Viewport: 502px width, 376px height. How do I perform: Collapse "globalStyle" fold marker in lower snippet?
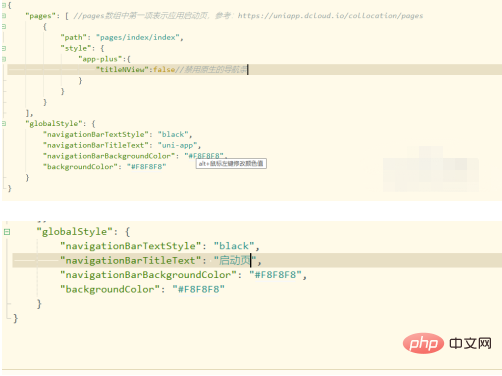click(7, 232)
